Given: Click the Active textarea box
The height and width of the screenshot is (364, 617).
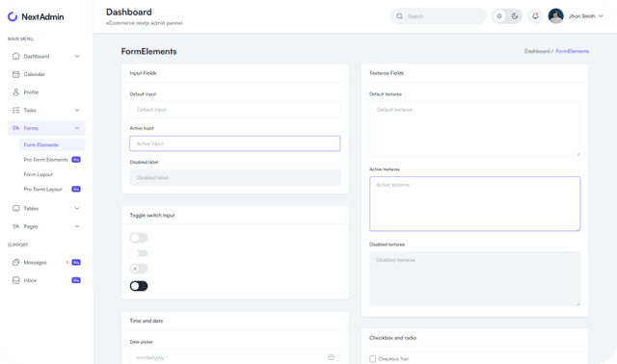Looking at the screenshot, I should 475,203.
